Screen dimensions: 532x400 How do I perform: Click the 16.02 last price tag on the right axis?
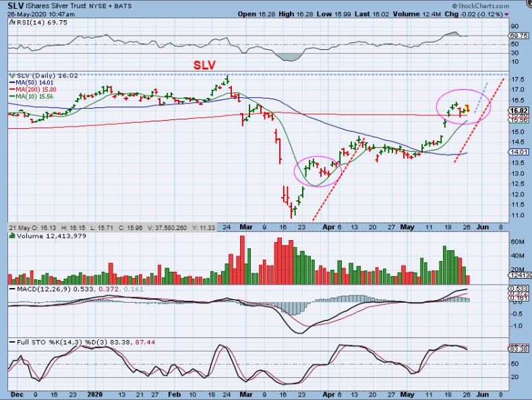tap(519, 111)
